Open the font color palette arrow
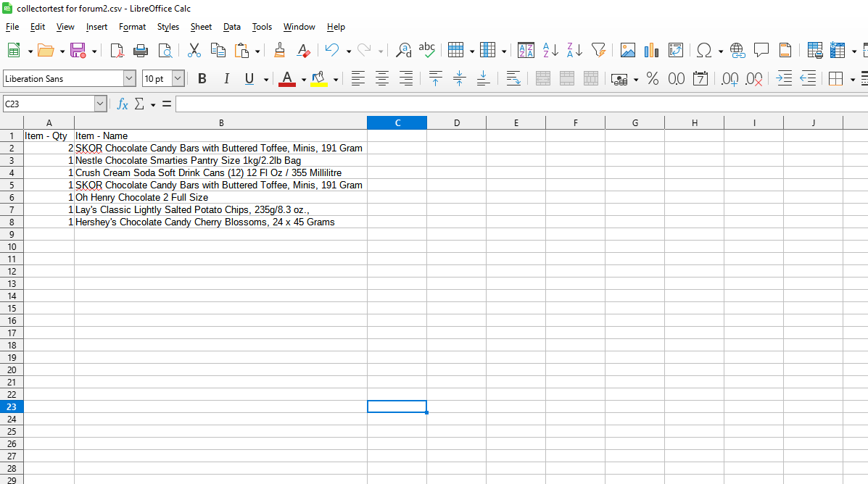 coord(304,80)
